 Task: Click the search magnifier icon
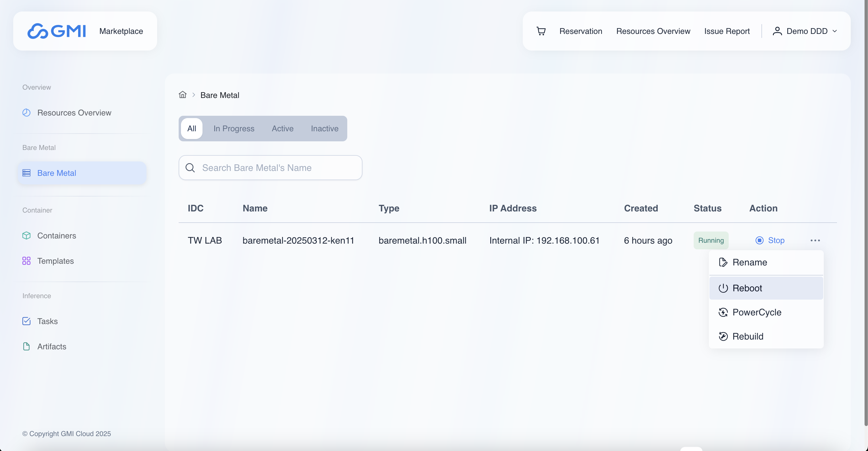click(x=190, y=167)
